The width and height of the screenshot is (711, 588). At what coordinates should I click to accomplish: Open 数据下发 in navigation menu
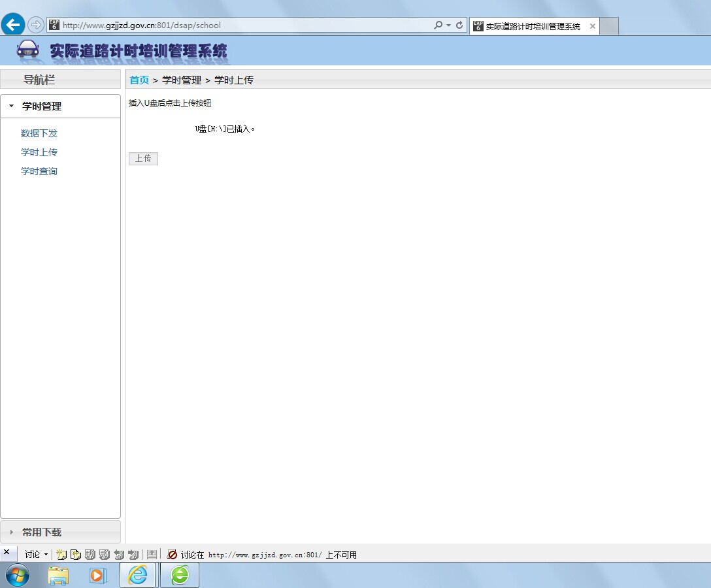coord(39,133)
